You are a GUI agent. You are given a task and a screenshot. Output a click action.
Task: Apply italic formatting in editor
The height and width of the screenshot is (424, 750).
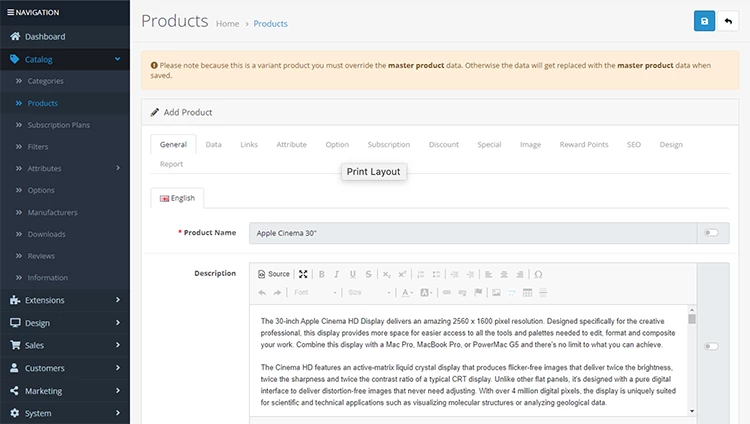(337, 274)
